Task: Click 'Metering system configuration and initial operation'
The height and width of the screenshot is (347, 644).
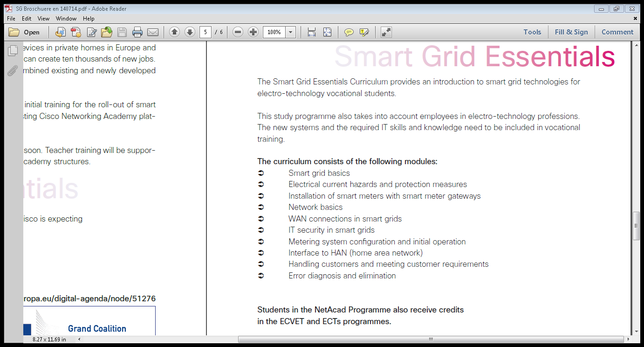Action: click(x=377, y=242)
